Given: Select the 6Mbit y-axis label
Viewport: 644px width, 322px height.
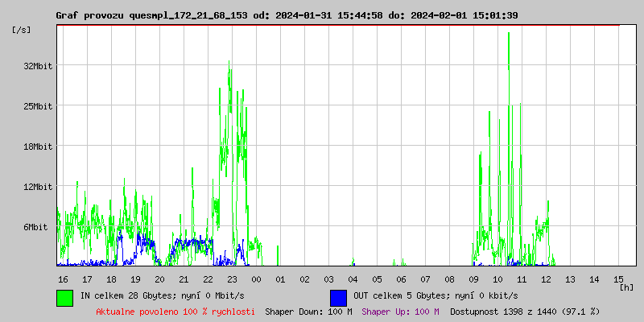Looking at the screenshot, I should (35, 227).
